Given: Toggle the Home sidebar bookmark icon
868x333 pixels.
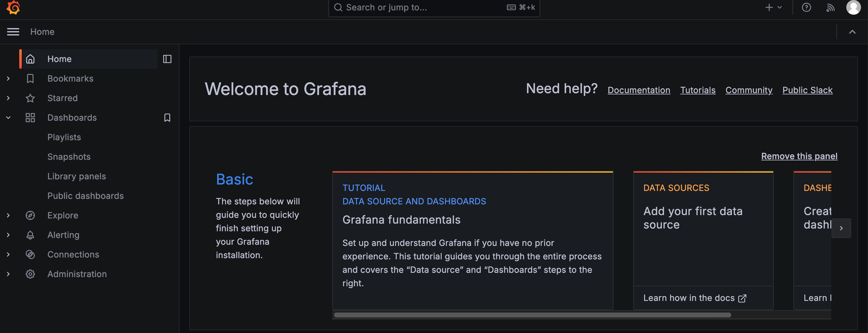Looking at the screenshot, I should (x=167, y=59).
